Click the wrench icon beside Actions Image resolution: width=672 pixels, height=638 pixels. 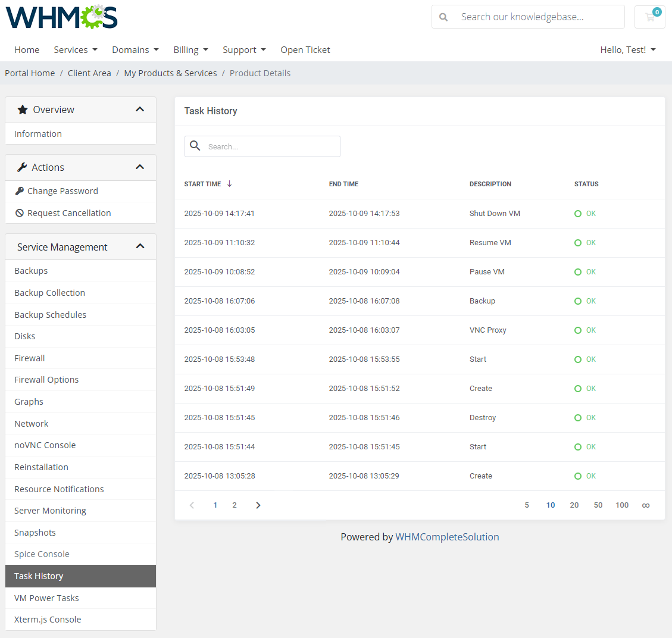(x=22, y=167)
